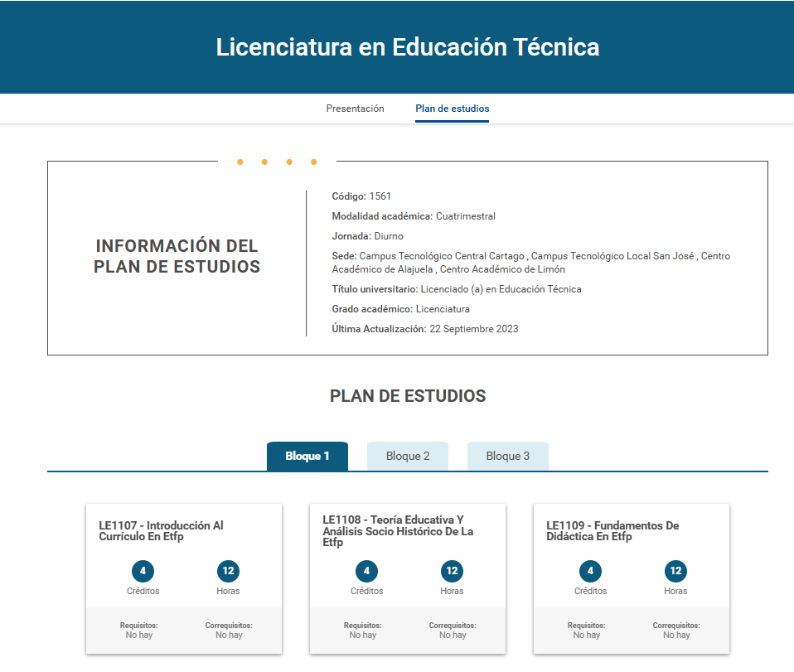The height and width of the screenshot is (672, 794).
Task: Open LE1109 Fundamentos De Didáctica course
Action: 612,531
